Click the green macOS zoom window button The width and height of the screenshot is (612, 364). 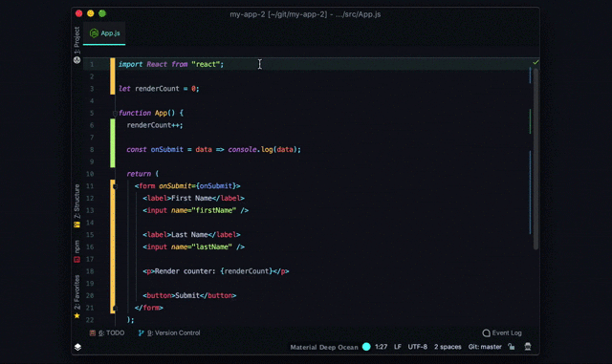102,13
